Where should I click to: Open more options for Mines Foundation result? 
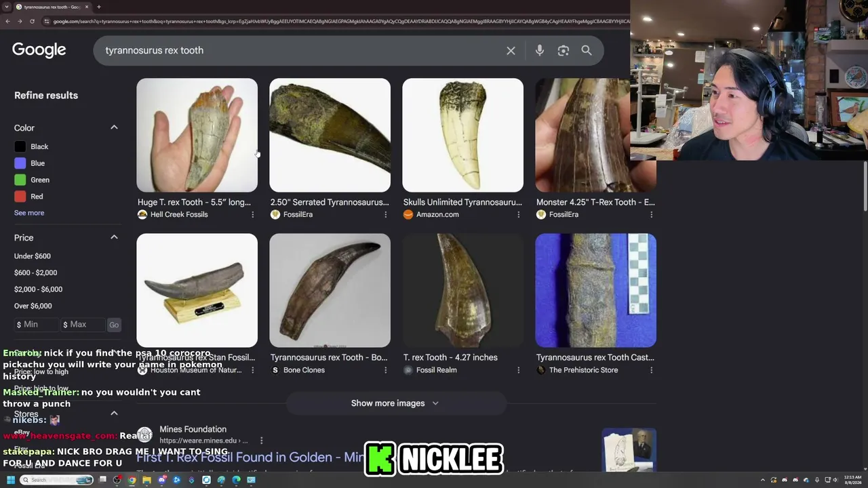261,441
